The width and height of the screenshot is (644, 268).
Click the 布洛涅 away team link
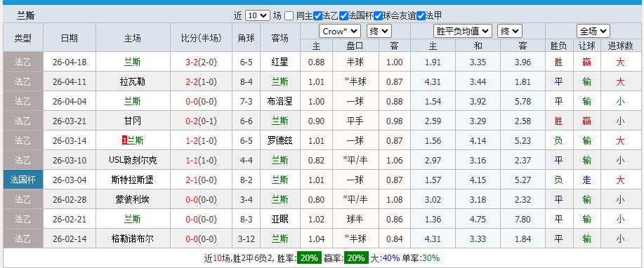click(280, 101)
